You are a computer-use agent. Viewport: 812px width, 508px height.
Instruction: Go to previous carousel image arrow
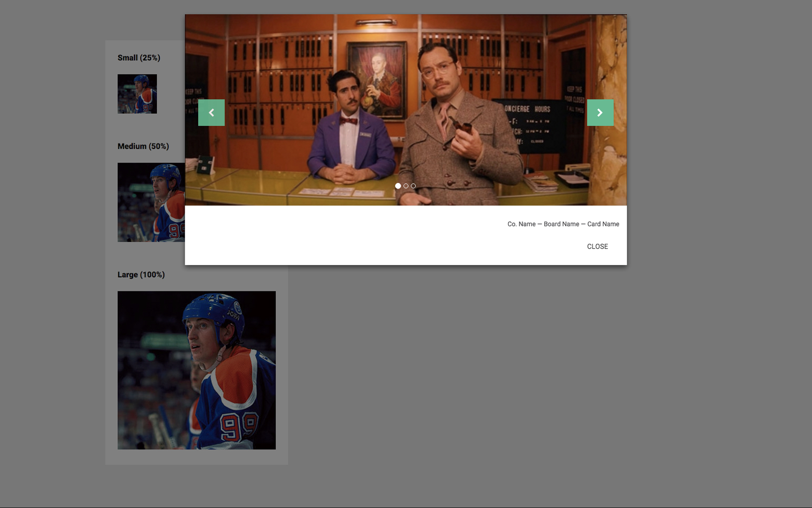pyautogui.click(x=211, y=113)
